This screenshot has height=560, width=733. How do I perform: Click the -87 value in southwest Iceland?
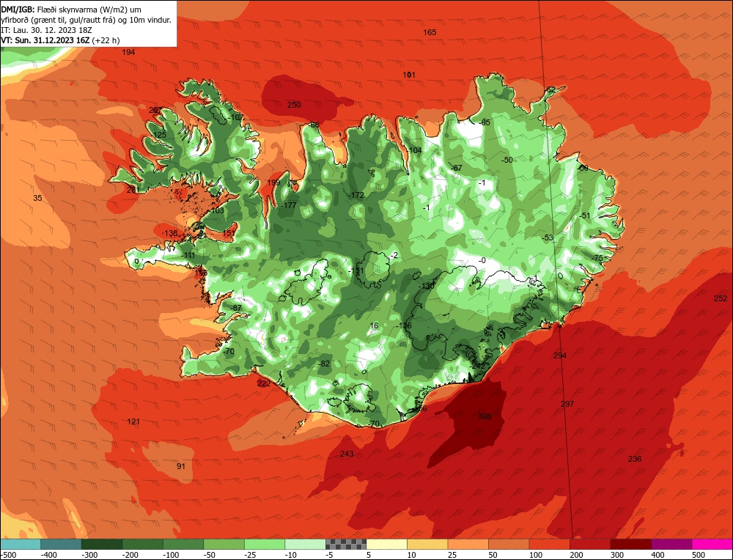(x=236, y=308)
